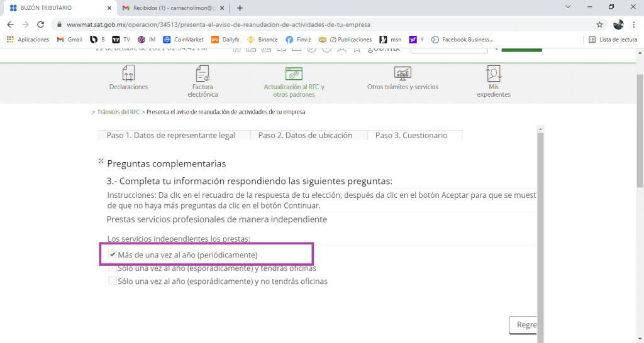Viewport: 644px width, 343px height.
Task: Open Aplicaciones apps grid bookmark
Action: [x=28, y=40]
